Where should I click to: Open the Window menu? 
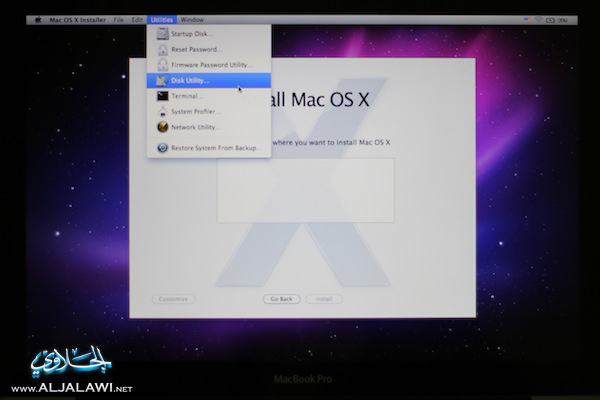pyautogui.click(x=192, y=20)
